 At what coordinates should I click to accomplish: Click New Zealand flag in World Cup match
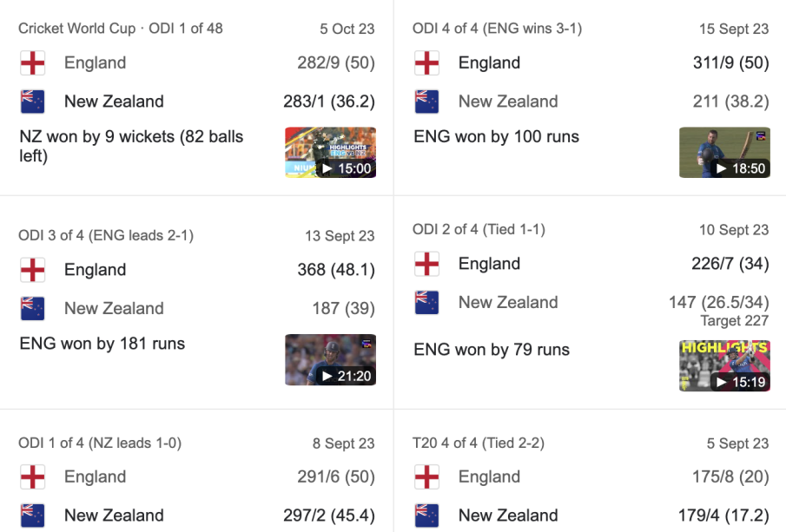32,102
